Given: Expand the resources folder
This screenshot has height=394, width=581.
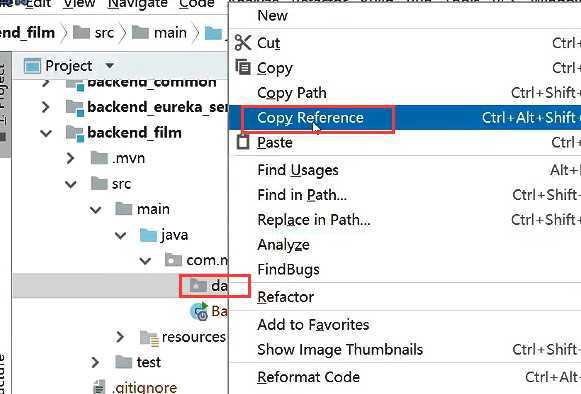Looking at the screenshot, I should [x=120, y=337].
